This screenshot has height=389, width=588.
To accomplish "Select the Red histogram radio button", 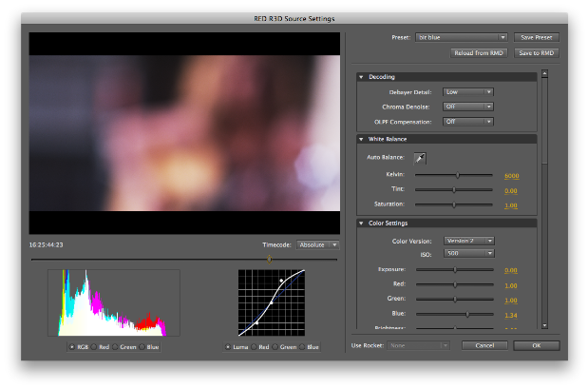I will click(x=94, y=347).
